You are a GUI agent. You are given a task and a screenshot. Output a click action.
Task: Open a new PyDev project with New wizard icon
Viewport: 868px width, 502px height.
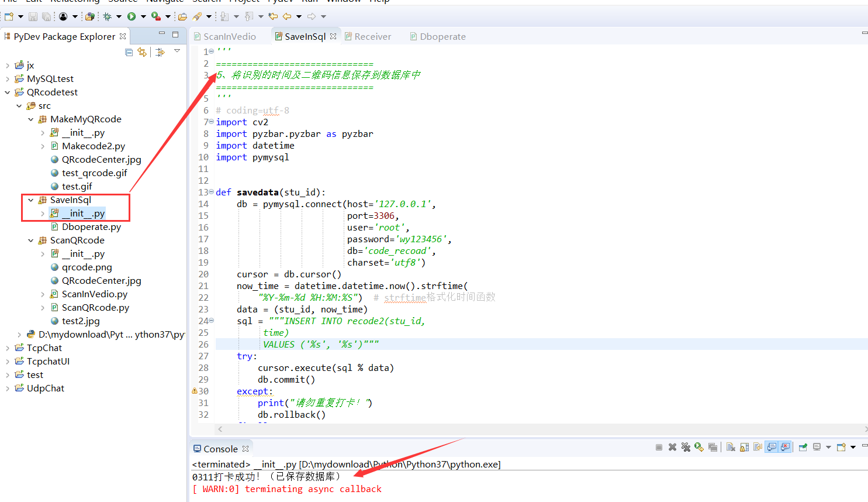point(8,16)
